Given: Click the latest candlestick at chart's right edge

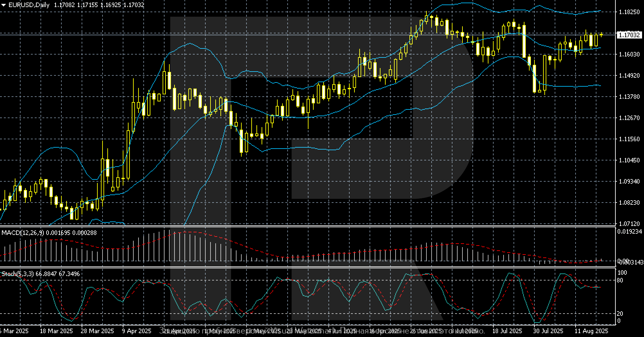Looking at the screenshot, I should coord(601,35).
